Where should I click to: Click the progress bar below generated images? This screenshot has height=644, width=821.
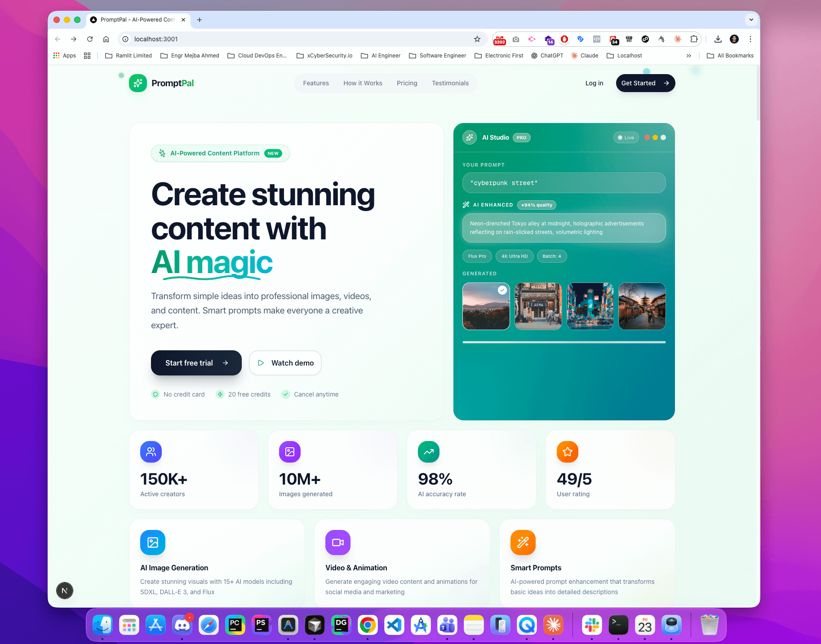click(x=564, y=342)
